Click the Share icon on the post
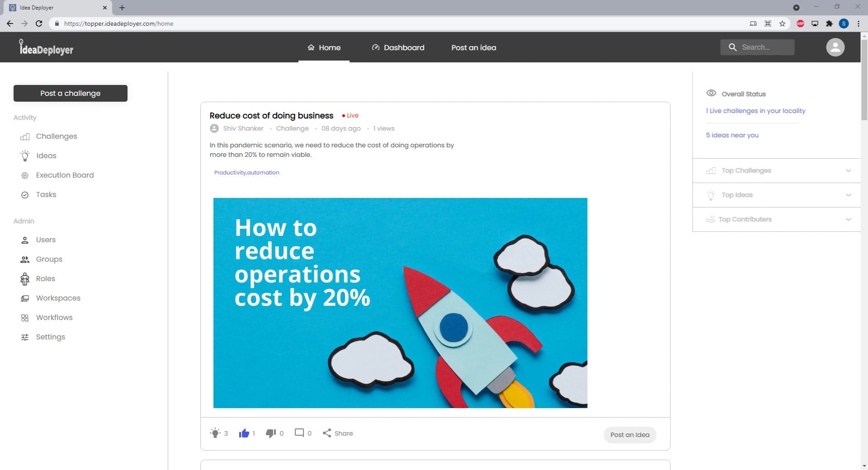The image size is (868, 470). [x=327, y=433]
